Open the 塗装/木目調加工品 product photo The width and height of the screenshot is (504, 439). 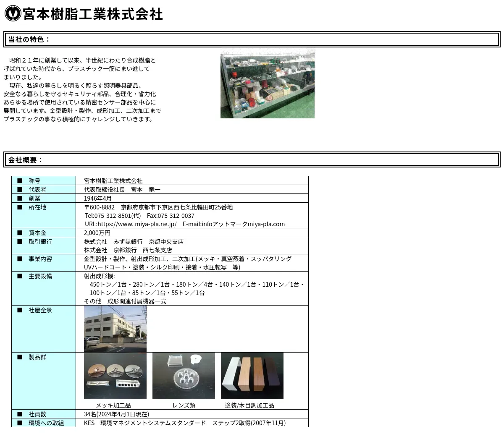coord(252,376)
